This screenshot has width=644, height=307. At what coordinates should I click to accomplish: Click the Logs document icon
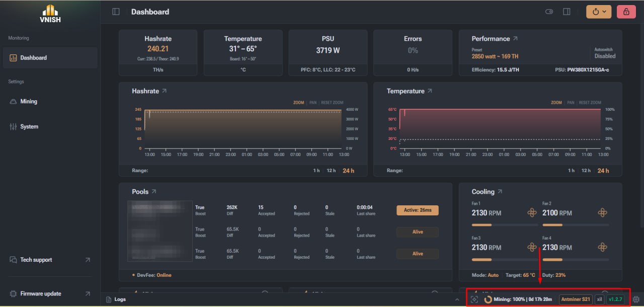[109, 299]
